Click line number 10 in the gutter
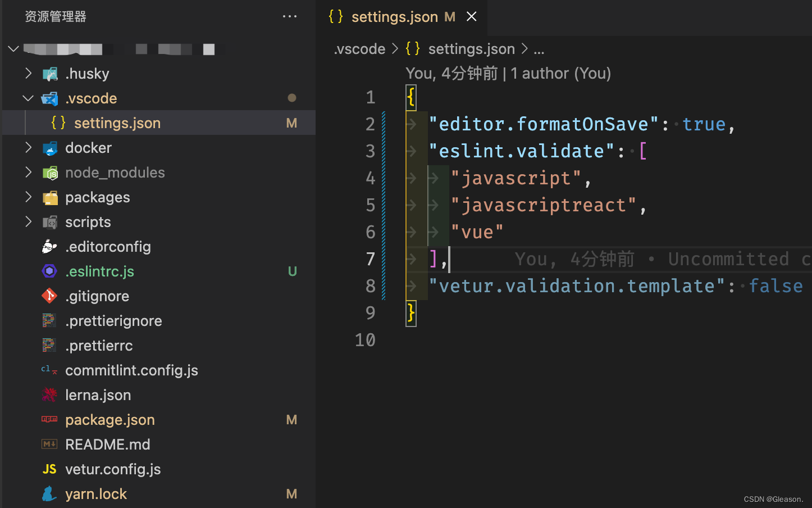The height and width of the screenshot is (508, 812). point(365,340)
